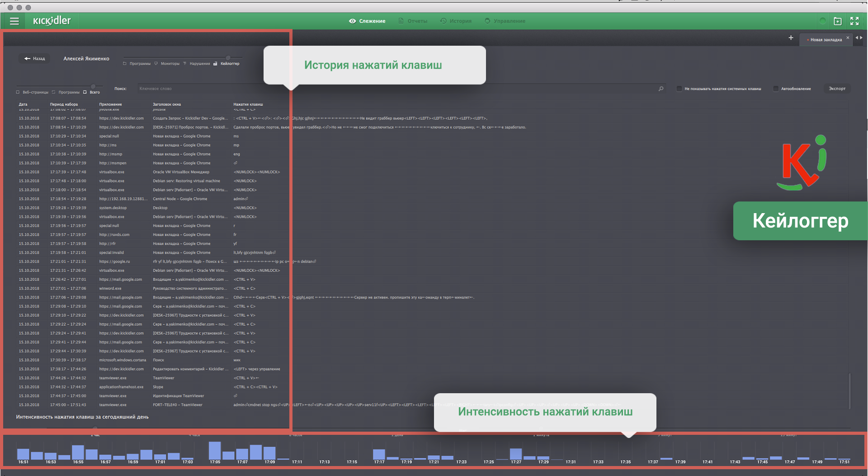The width and height of the screenshot is (868, 476).
Task: Click the timeline bar at 17:17
Action: [379, 454]
